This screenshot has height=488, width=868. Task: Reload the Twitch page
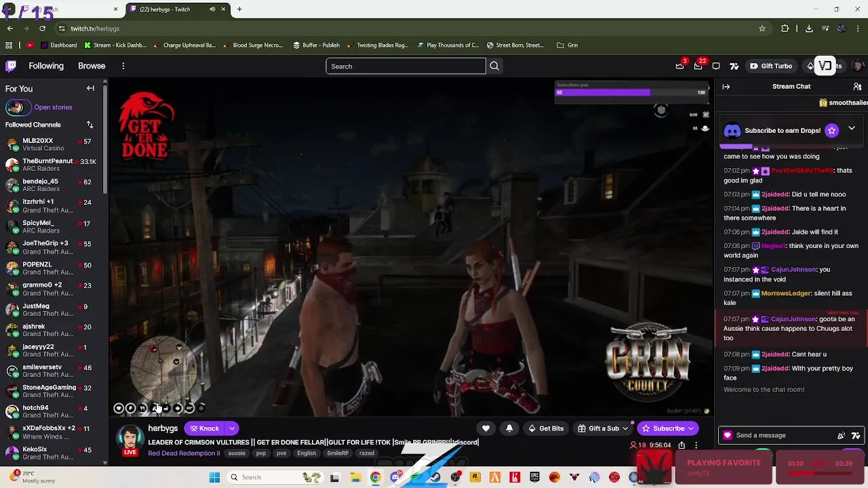pos(42,28)
